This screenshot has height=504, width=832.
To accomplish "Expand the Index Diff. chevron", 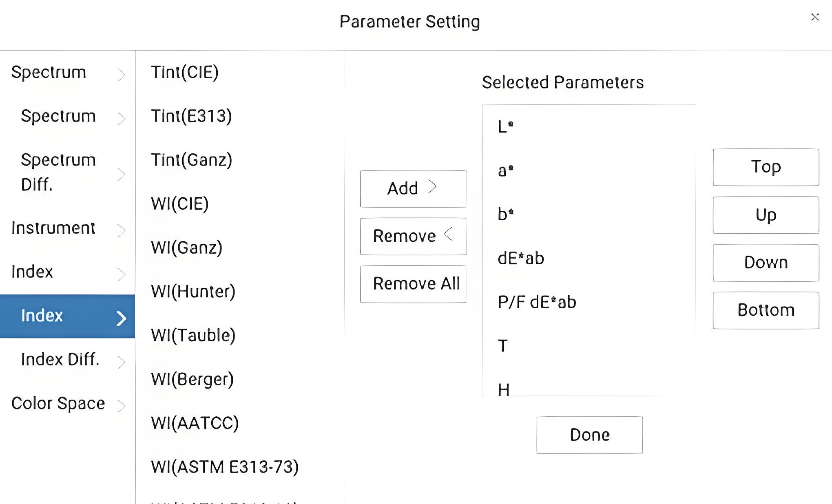I will pyautogui.click(x=121, y=362).
